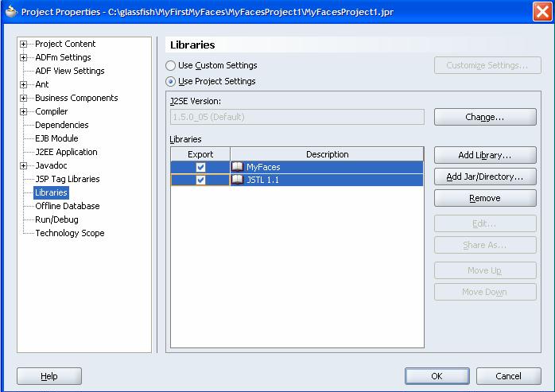Expand the Project Content tree node

tap(23, 44)
